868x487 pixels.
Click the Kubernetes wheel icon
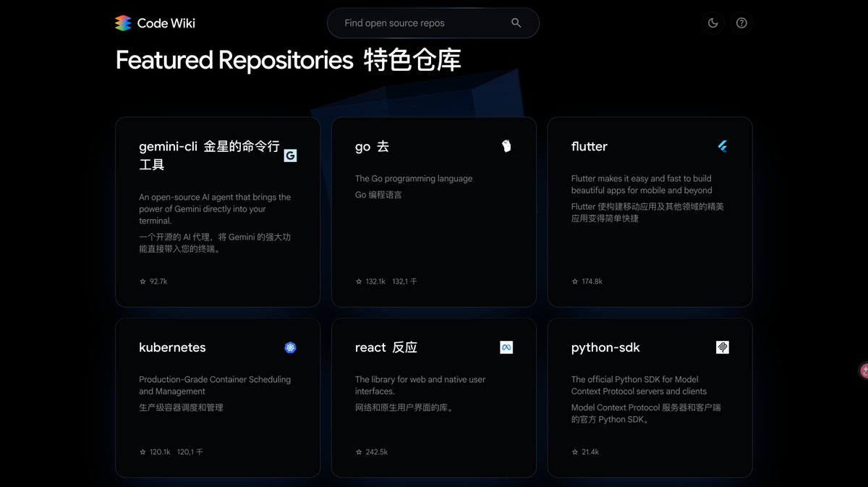[290, 347]
